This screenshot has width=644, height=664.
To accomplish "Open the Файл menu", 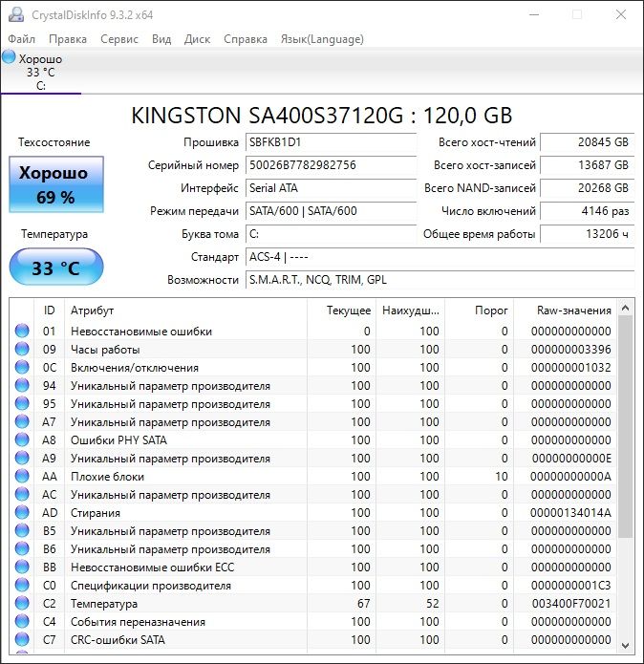I will click(x=22, y=39).
